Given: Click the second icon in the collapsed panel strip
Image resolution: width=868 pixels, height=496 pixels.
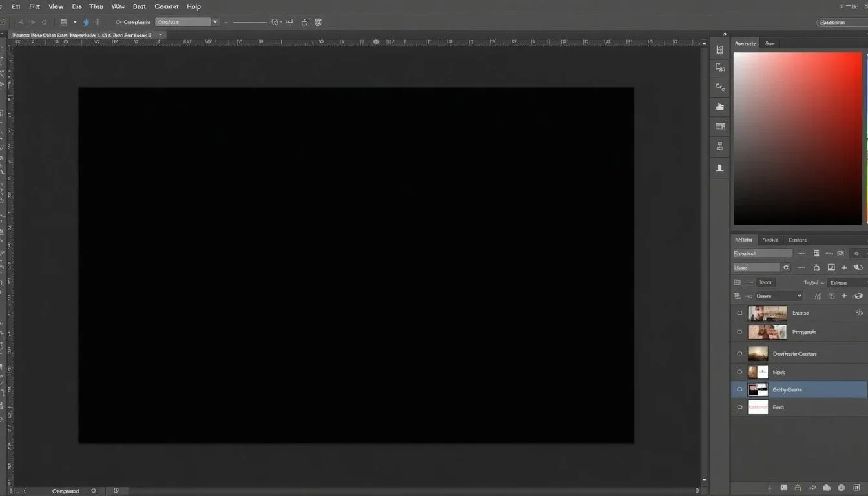Looking at the screenshot, I should [x=720, y=67].
